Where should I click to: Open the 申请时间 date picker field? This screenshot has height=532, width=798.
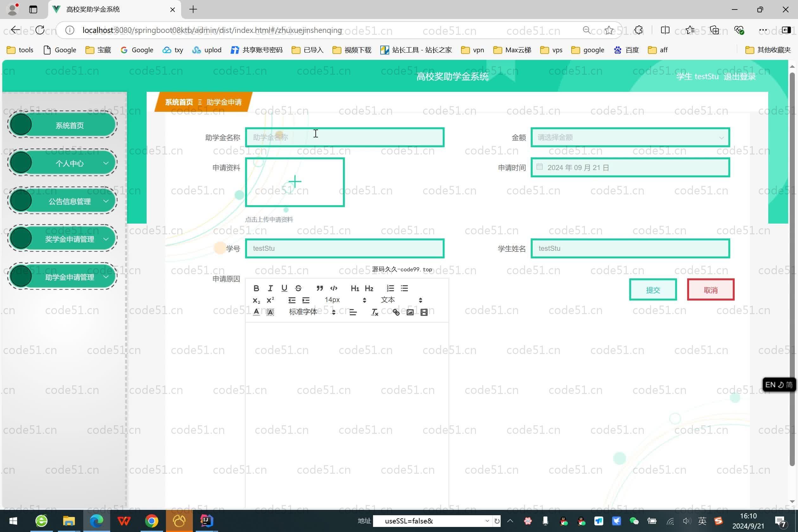click(x=630, y=168)
